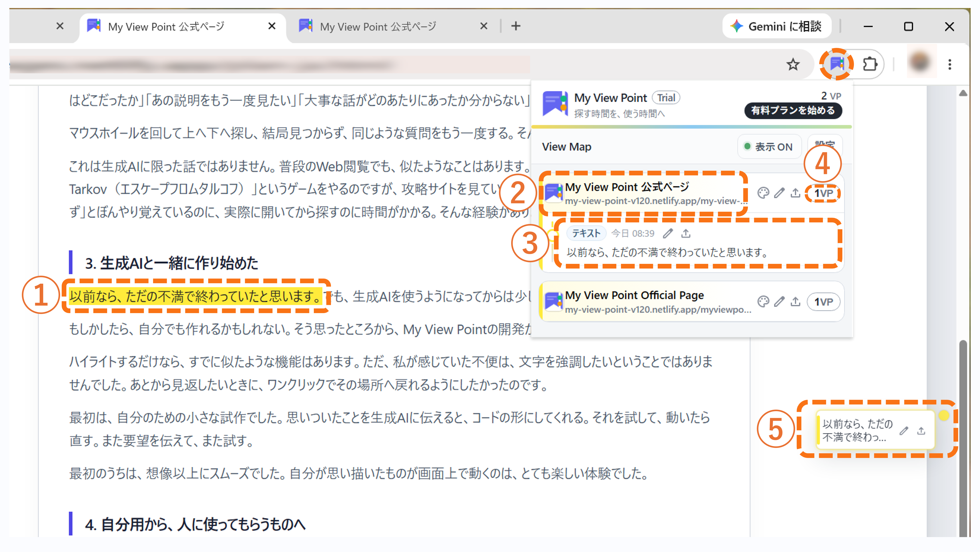Click favicon of My View Point 公式ページ card

point(553,193)
